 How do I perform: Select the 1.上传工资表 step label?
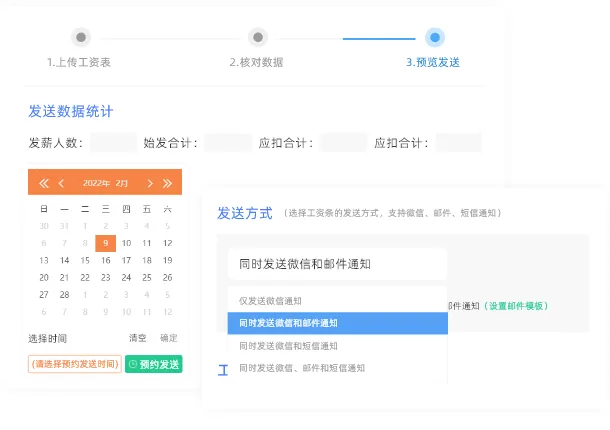tap(79, 62)
